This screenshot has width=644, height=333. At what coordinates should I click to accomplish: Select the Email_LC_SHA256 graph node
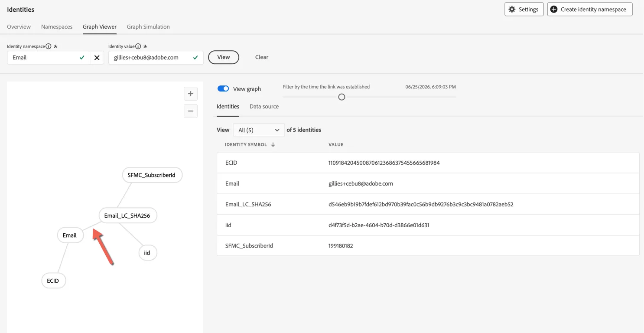[x=127, y=215]
